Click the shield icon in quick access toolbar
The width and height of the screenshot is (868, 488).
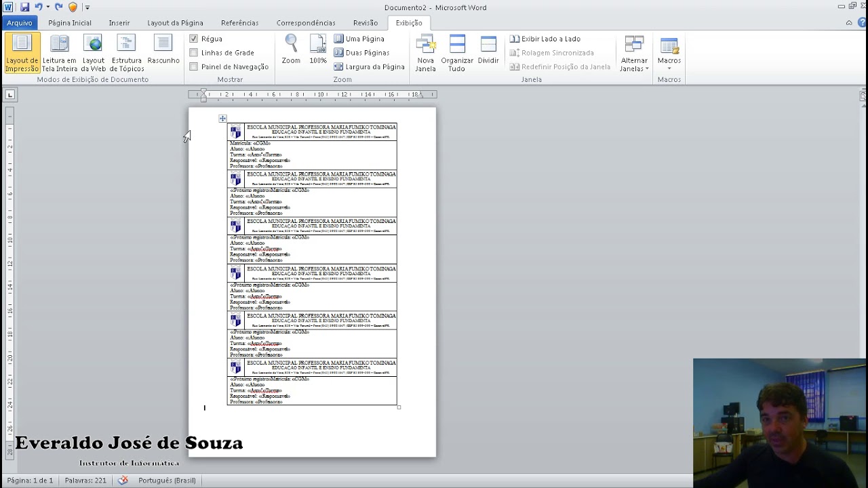pos(73,7)
